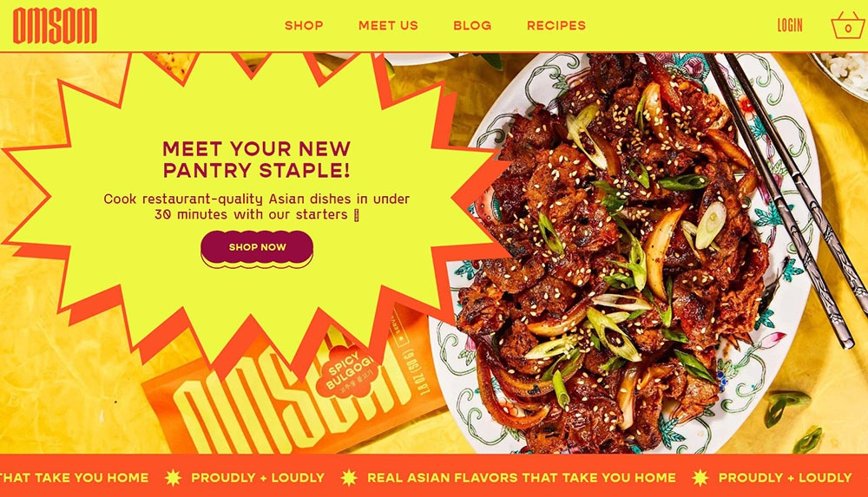Screen dimensions: 868x497
Task: Click the OMSOM logo in the header
Action: click(x=55, y=25)
